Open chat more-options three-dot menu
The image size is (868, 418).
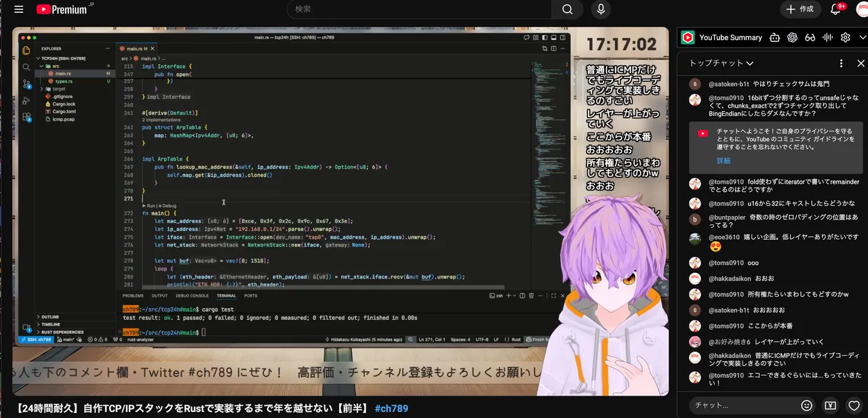841,63
